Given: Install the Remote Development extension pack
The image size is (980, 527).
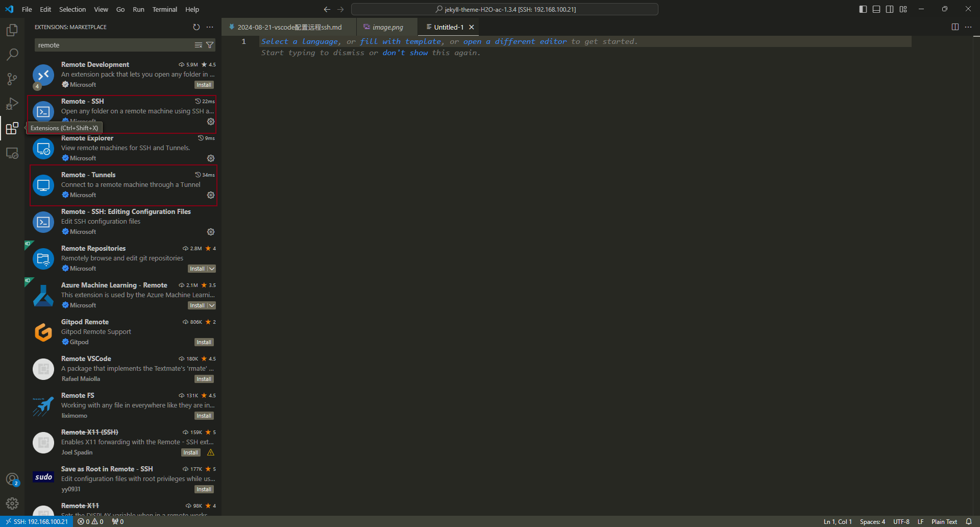Looking at the screenshot, I should click(204, 85).
